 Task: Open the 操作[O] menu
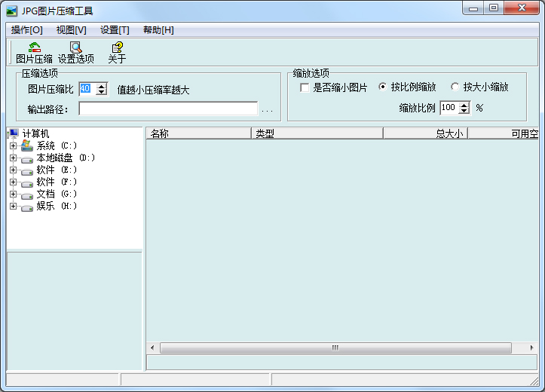pos(27,30)
